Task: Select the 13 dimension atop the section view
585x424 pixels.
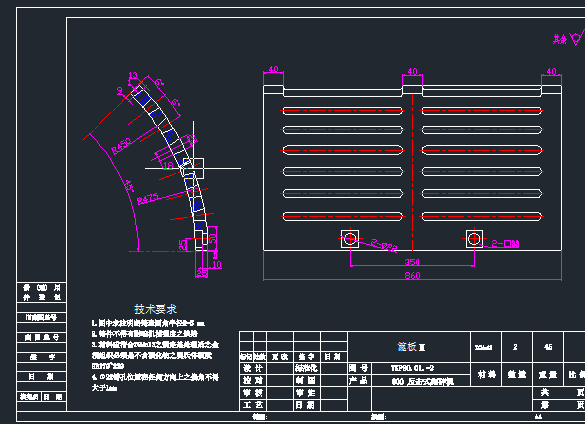Action: tap(133, 75)
